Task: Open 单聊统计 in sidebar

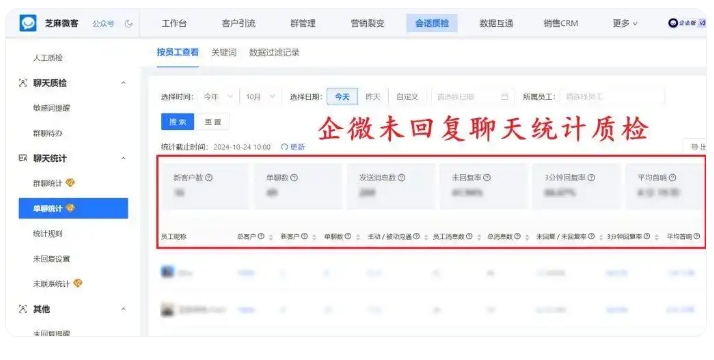Action: point(73,208)
